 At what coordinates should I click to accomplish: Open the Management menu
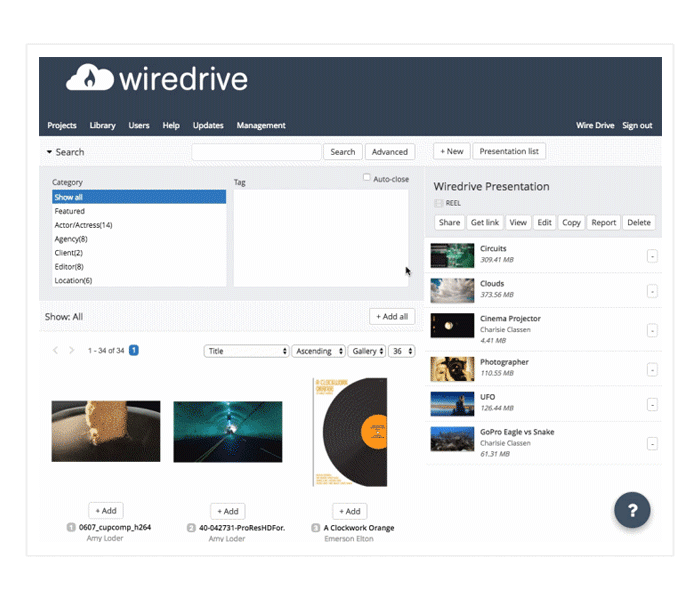[x=261, y=125]
